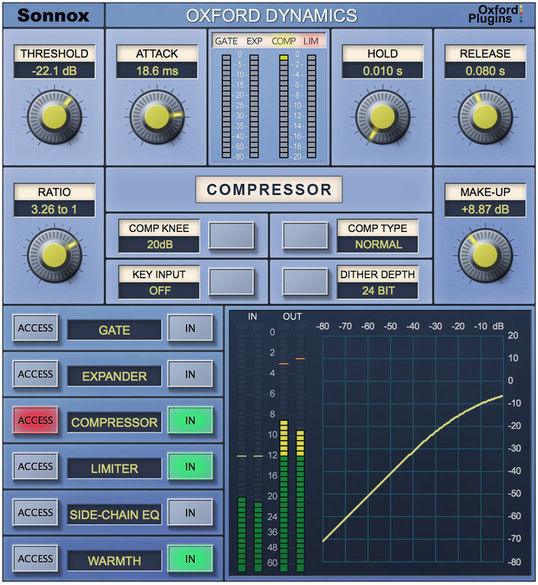Toggle the Gate IN switch
This screenshot has height=585, width=538.
(190, 328)
